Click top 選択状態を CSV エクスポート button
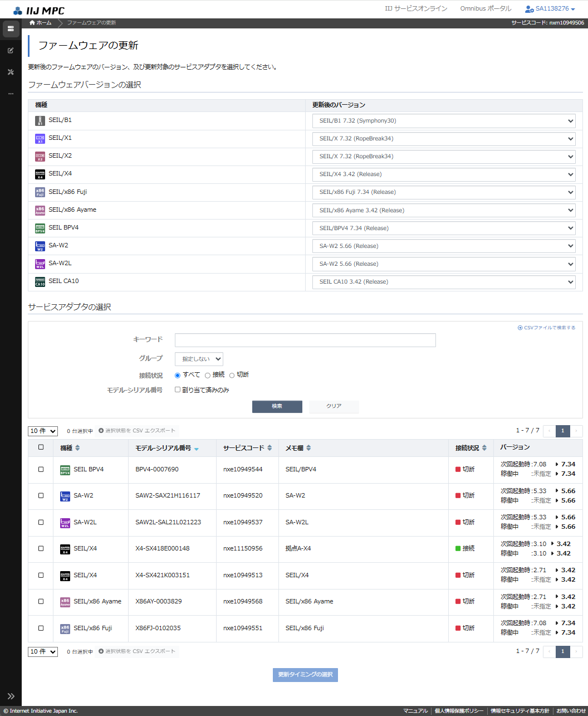 tap(137, 431)
